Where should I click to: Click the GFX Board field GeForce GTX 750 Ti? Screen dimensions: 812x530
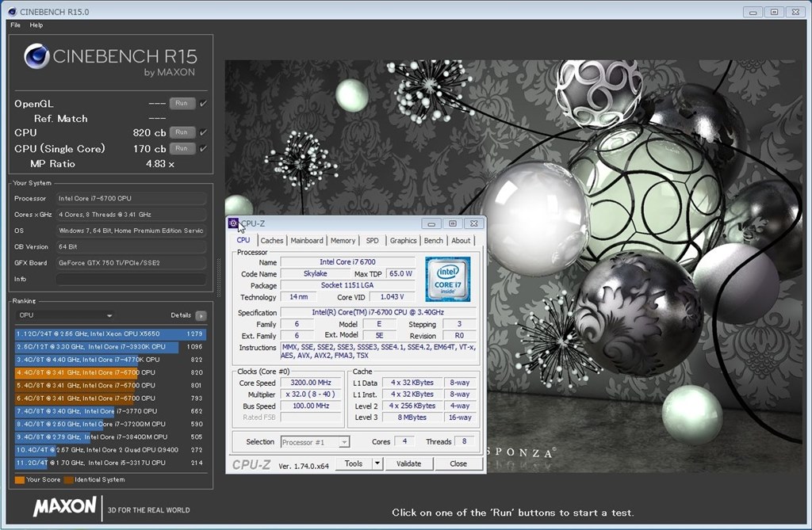[131, 263]
